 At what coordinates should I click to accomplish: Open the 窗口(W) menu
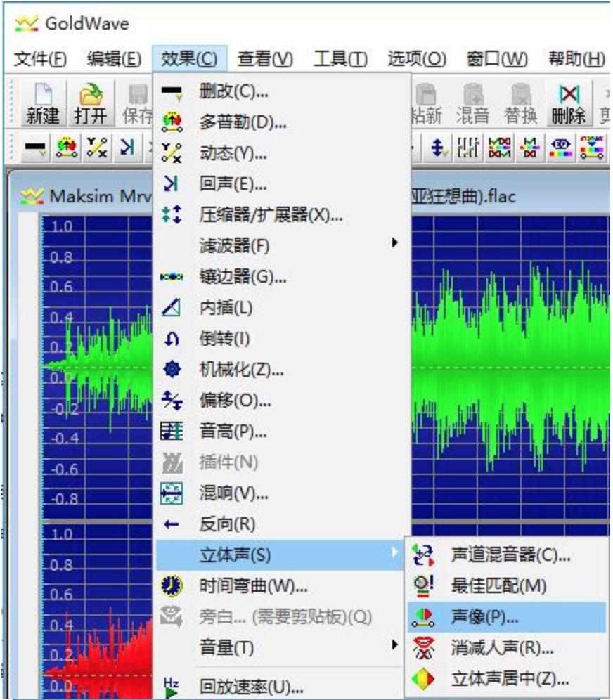497,58
